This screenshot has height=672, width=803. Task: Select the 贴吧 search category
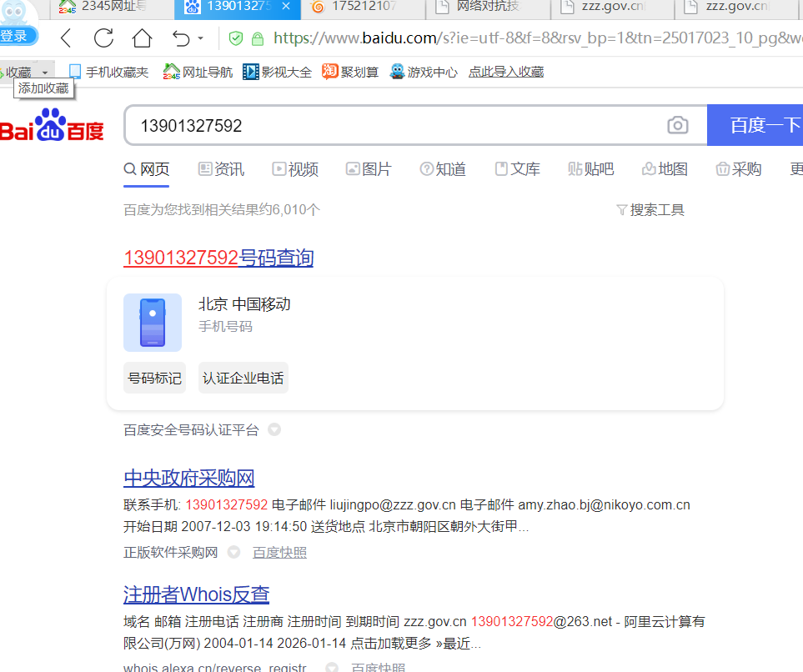pyautogui.click(x=591, y=169)
